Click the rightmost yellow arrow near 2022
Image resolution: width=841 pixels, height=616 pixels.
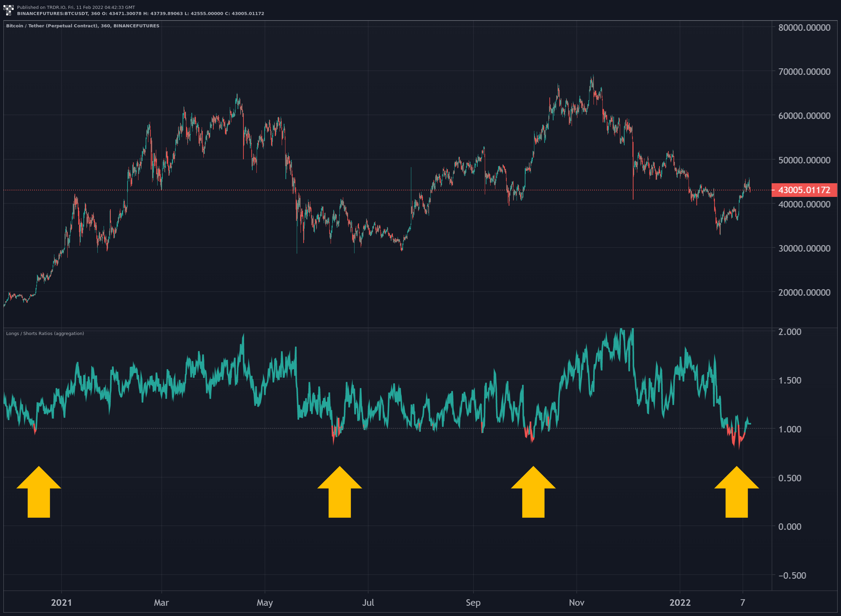coord(736,492)
